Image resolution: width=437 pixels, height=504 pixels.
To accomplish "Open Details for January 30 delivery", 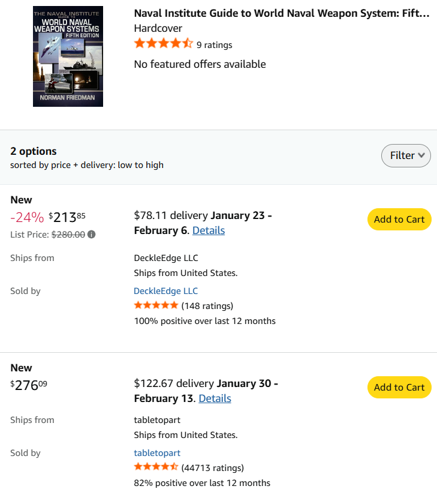I will [x=215, y=398].
